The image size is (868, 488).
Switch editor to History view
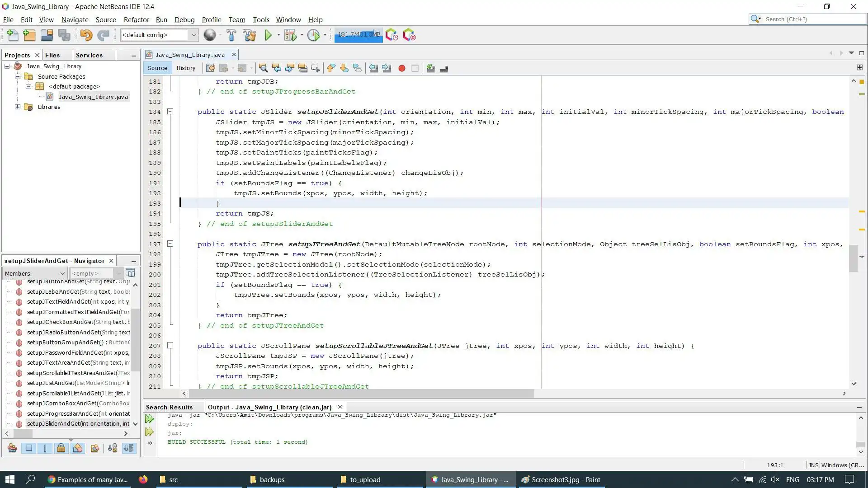[186, 68]
